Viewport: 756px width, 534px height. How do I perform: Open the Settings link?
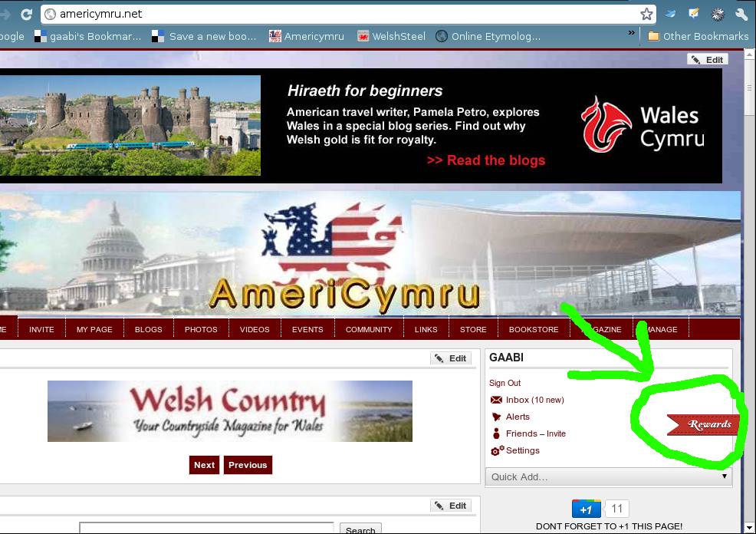point(523,450)
